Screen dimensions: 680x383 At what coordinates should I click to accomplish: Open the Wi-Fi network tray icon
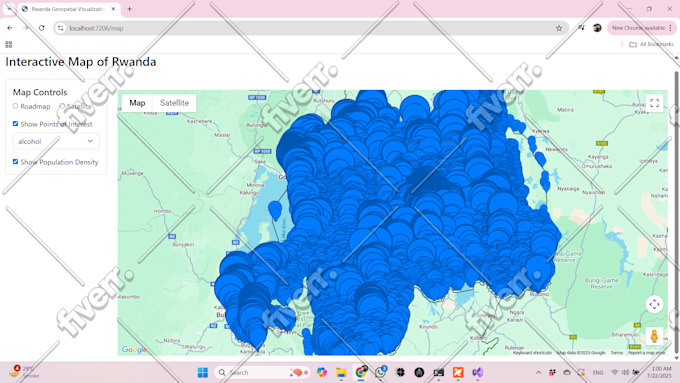615,373
